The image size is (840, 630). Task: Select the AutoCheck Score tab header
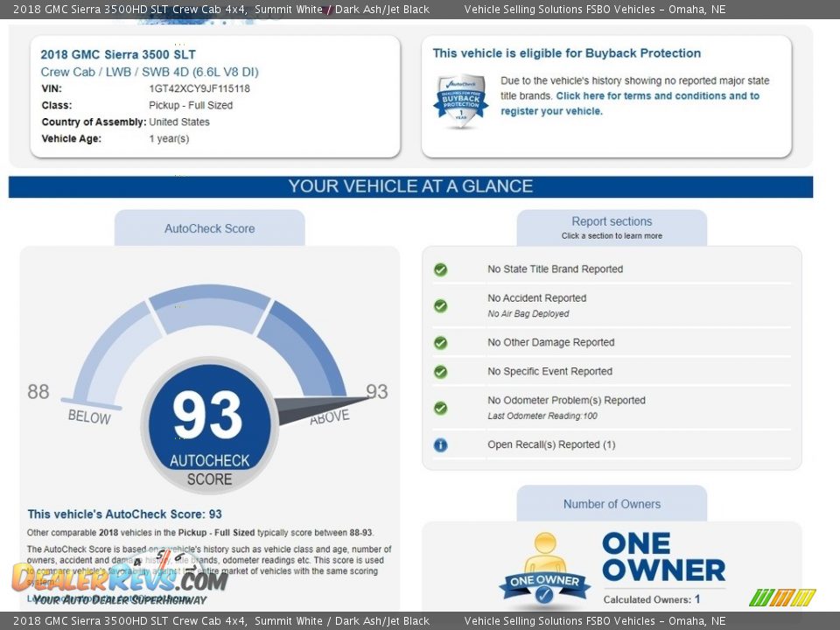coord(209,228)
